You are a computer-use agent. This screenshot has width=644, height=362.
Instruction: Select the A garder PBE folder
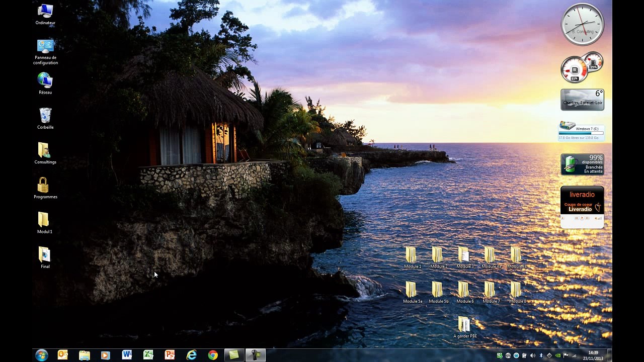point(465,327)
